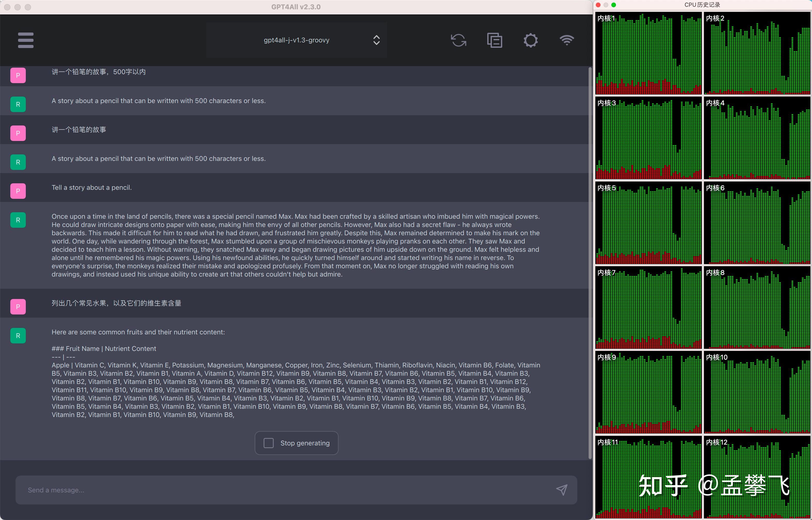
Task: Click the 内核 10 CPU history graph
Action: tap(757, 392)
